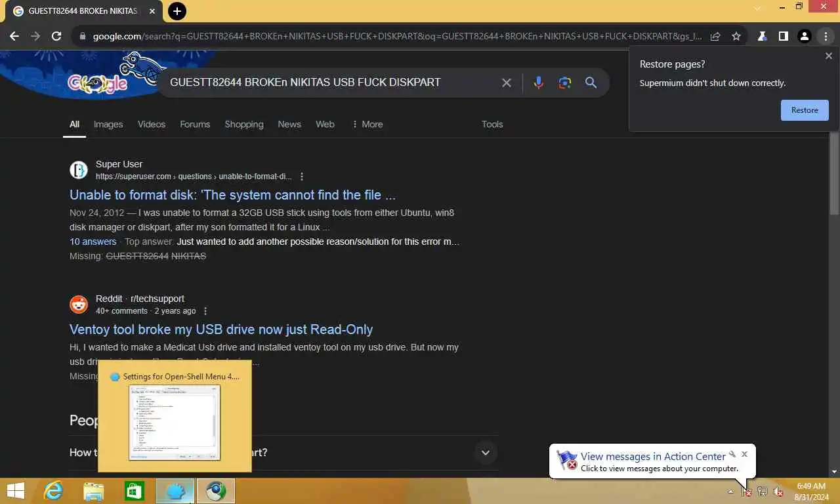This screenshot has height=504, width=840.
Task: Switch to the Videos results tab
Action: (x=152, y=124)
